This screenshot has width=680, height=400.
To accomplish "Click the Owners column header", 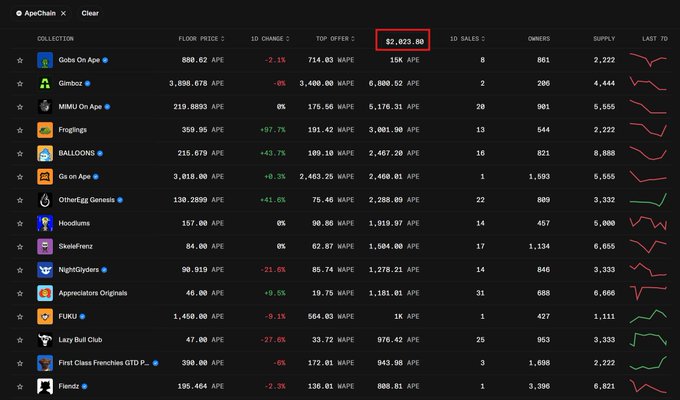I will pyautogui.click(x=539, y=39).
